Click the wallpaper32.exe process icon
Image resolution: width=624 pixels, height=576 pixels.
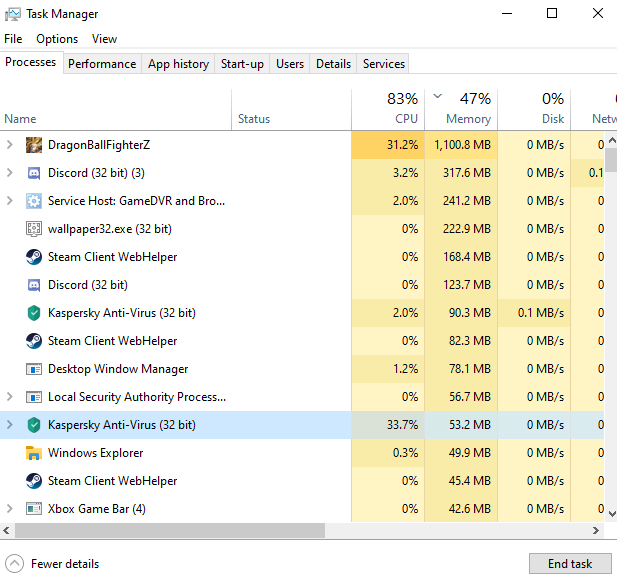(34, 229)
